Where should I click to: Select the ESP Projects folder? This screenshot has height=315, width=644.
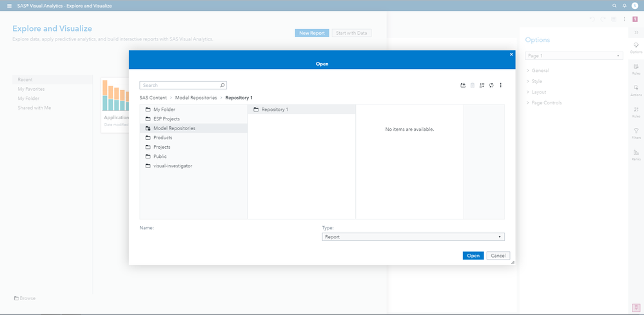[193, 119]
